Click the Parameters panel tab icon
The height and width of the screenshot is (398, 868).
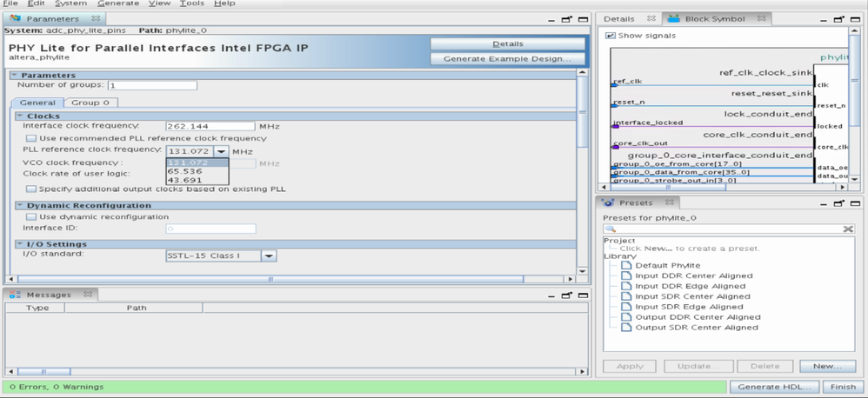[16, 19]
